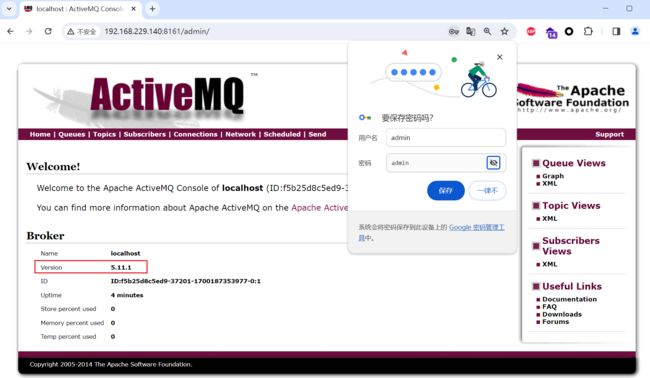Screen dimensions: 650x378
Task: Click the Apache ActiveMQ site link
Action: [320, 208]
